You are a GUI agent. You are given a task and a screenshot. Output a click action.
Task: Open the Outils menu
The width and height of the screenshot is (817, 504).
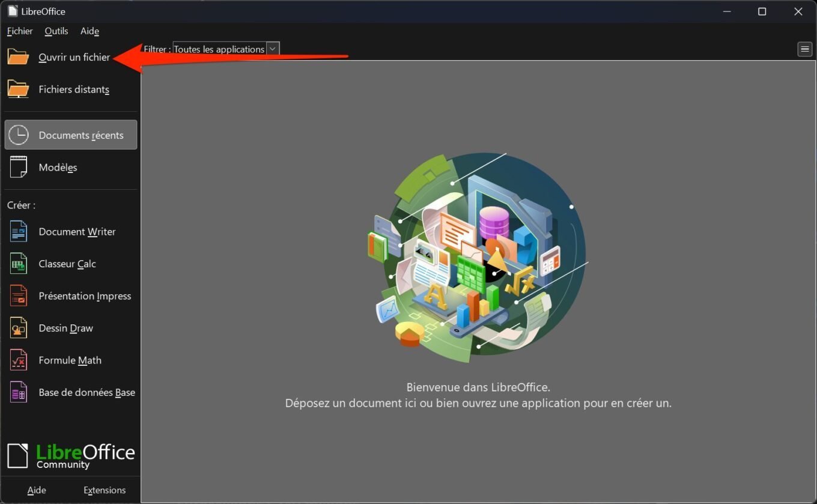tap(56, 31)
